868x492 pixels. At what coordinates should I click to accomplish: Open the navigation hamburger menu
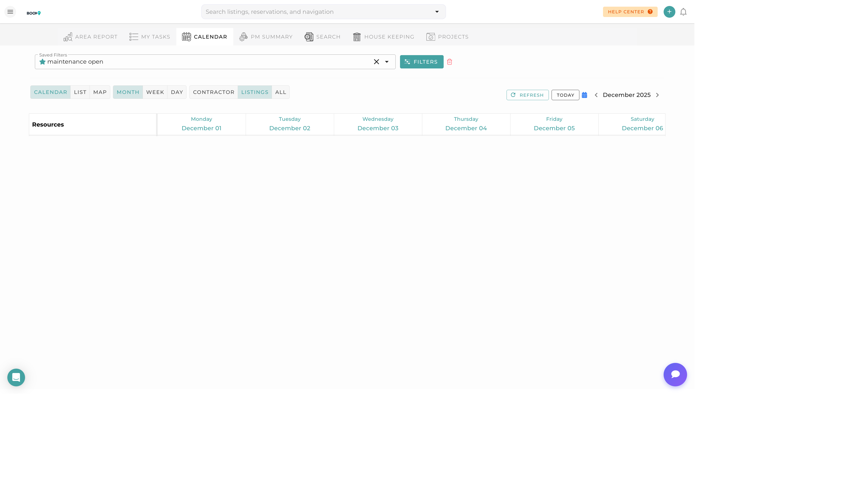(x=10, y=11)
